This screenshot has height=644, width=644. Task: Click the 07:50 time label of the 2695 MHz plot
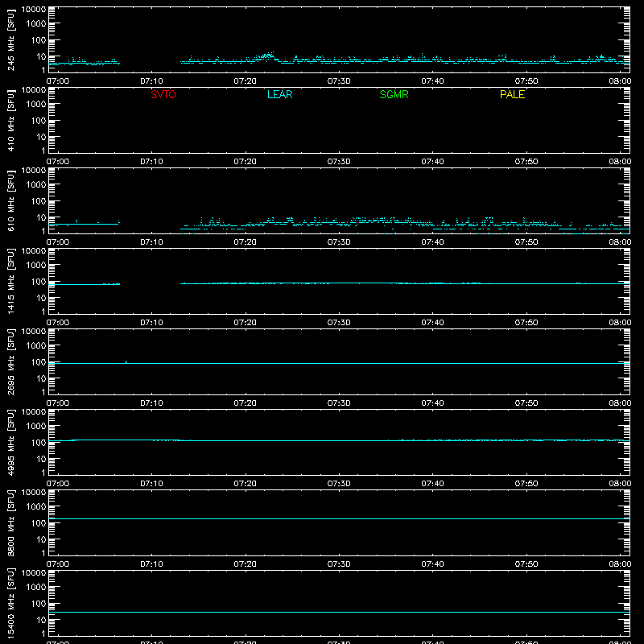(526, 403)
